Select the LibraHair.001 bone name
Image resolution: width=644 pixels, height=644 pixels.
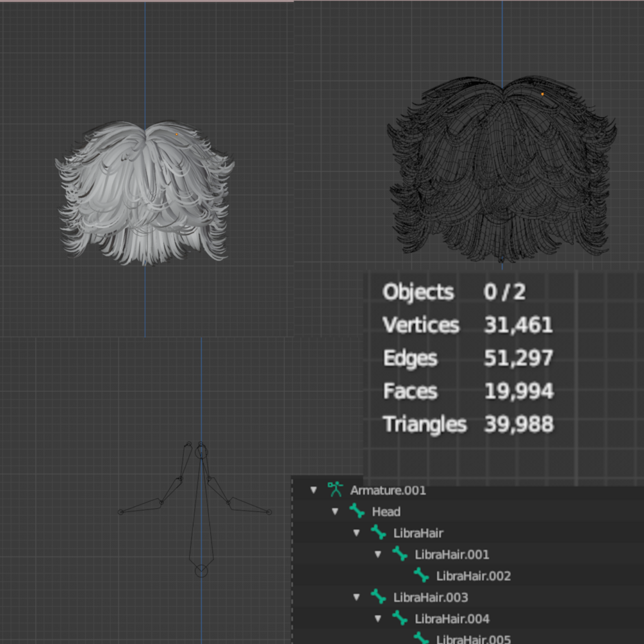point(452,554)
